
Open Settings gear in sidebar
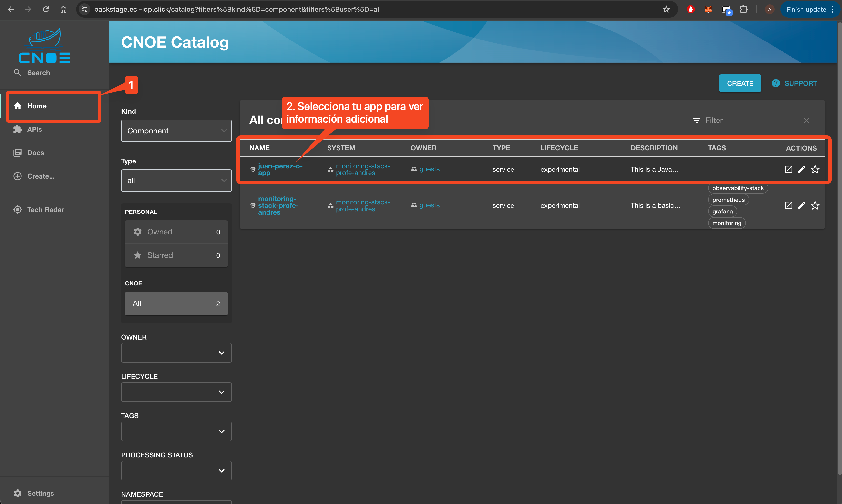coord(18,493)
